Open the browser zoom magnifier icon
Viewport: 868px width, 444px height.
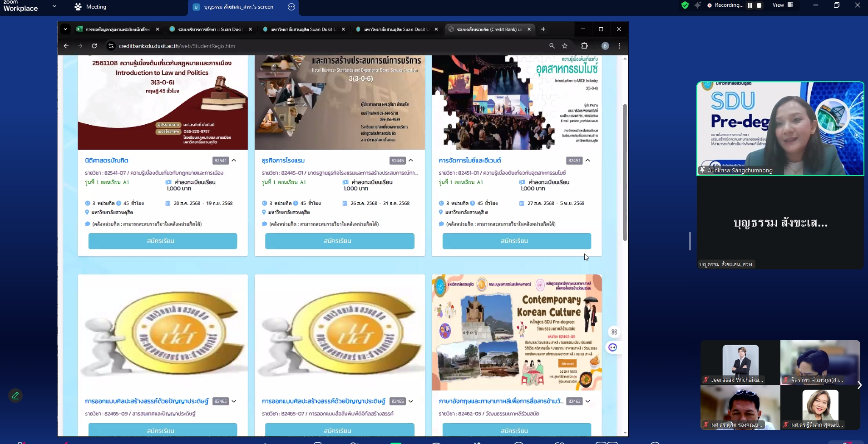[552, 46]
